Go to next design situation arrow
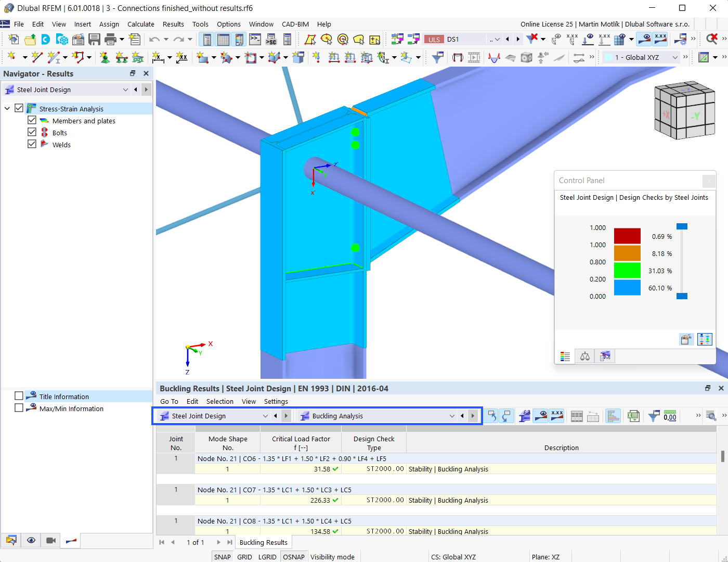This screenshot has height=562, width=728. tap(518, 39)
